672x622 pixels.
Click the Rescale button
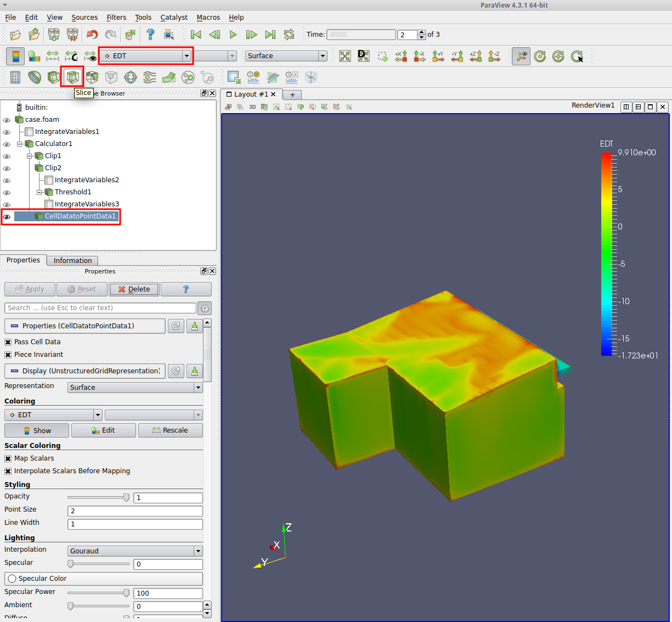[x=170, y=430]
